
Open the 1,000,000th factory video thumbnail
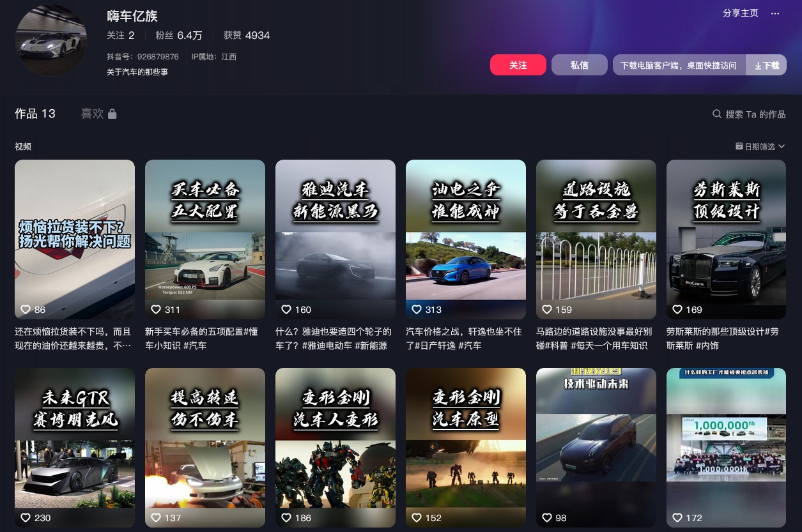tap(727, 448)
